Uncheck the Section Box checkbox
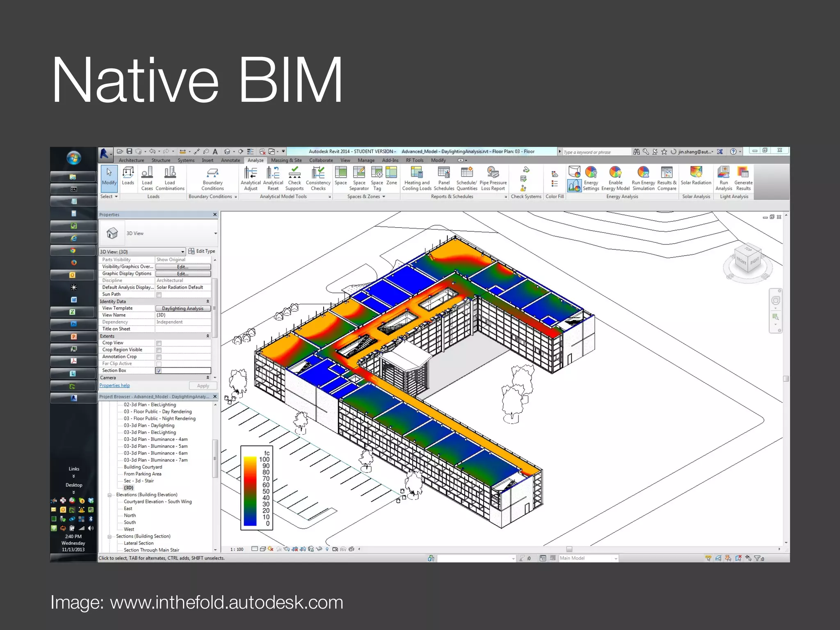 159,371
